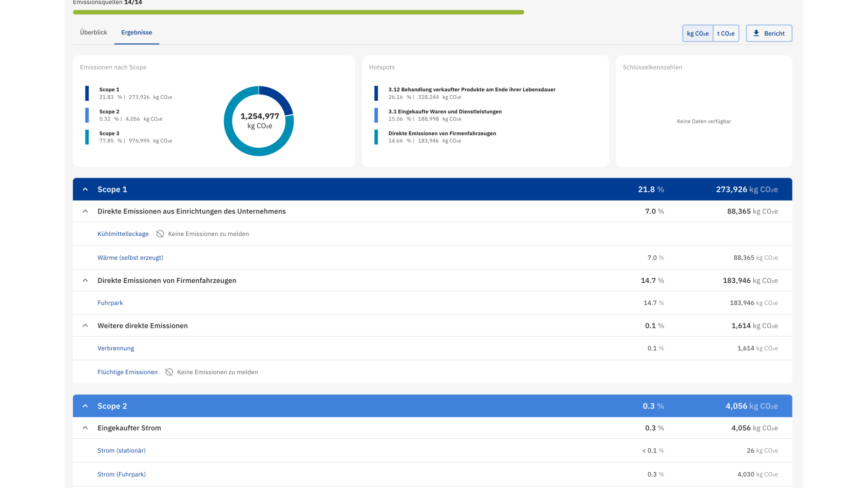Click no-emissions icon beside Flüchtige Emissionen
The width and height of the screenshot is (868, 488).
pyautogui.click(x=169, y=372)
